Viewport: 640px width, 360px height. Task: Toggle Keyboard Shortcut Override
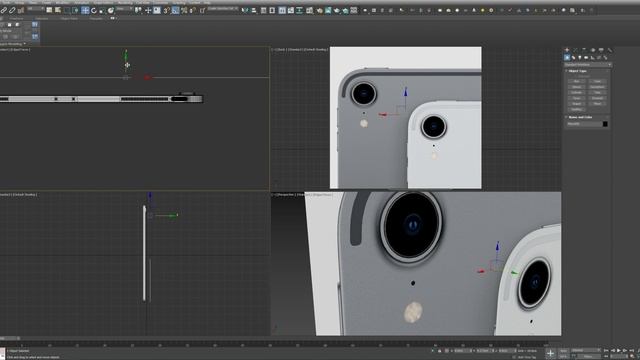point(157,10)
